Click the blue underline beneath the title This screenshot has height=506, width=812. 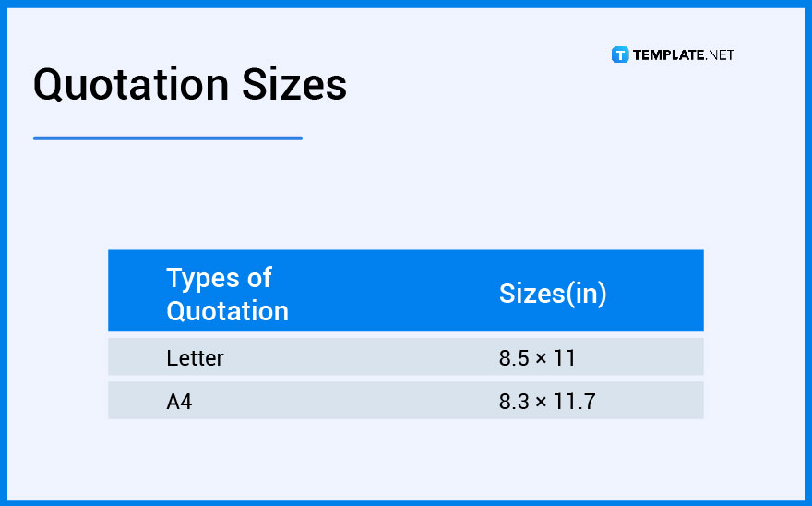click(x=168, y=139)
